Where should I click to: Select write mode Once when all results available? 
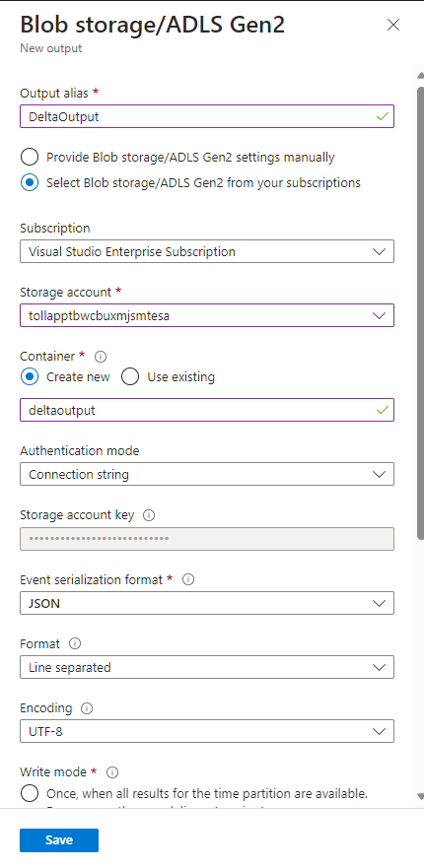30,794
